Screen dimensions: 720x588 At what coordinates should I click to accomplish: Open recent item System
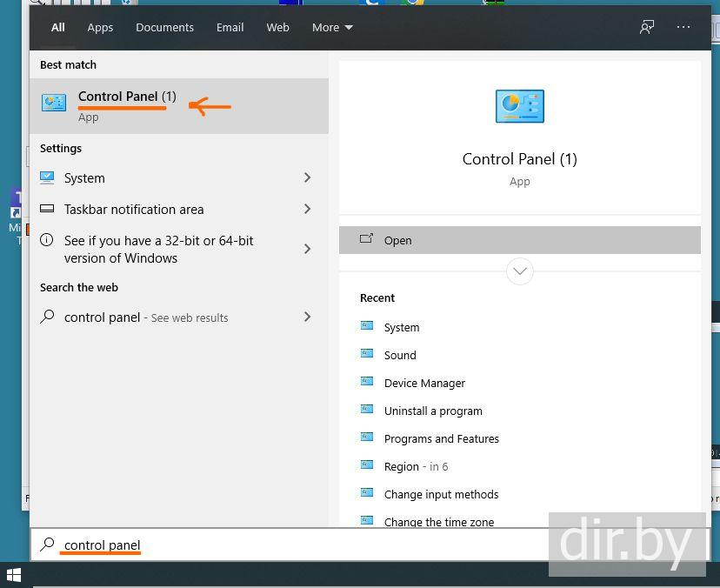coord(402,327)
